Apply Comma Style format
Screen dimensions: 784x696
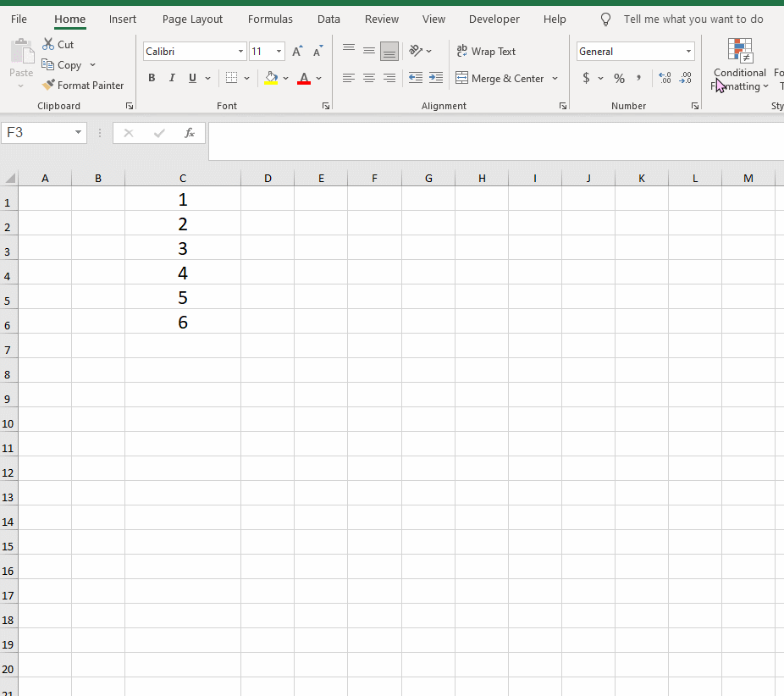pyautogui.click(x=638, y=78)
